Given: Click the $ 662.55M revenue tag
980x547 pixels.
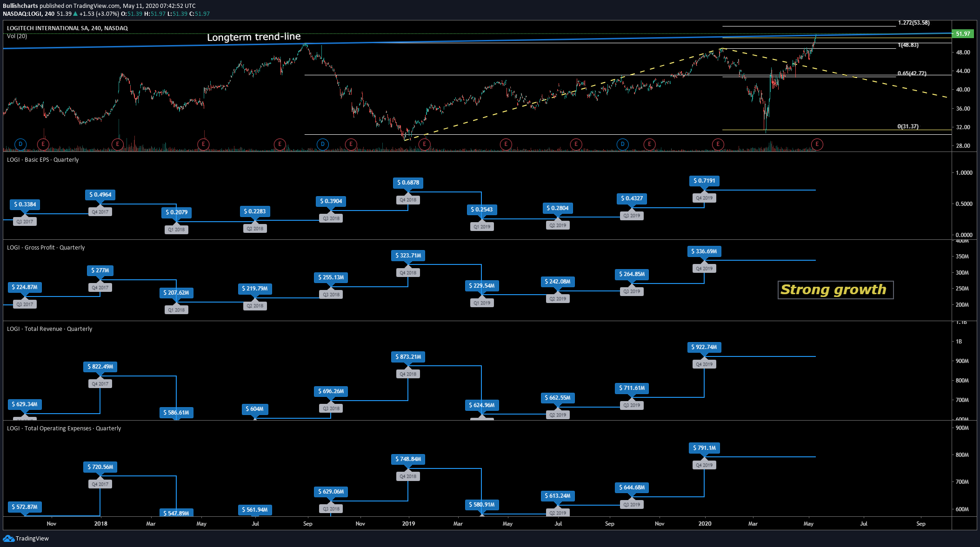Looking at the screenshot, I should coord(558,398).
